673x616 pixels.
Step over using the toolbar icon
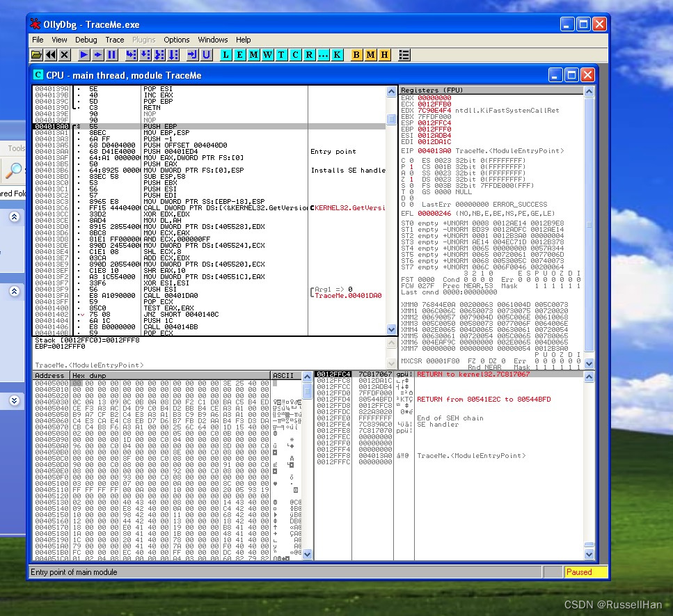tap(145, 55)
